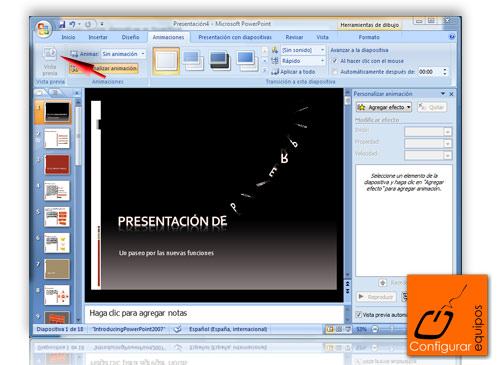The height and width of the screenshot is (365, 500).
Task: Toggle 'Al hacer clic con el mouse' checkbox
Action: 335,61
